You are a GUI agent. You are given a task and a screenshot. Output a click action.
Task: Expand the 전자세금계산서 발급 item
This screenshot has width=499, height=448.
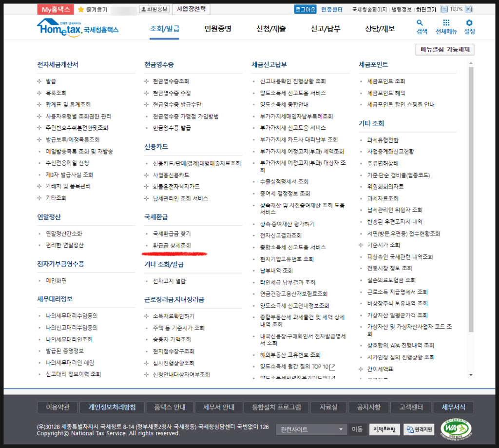point(40,81)
